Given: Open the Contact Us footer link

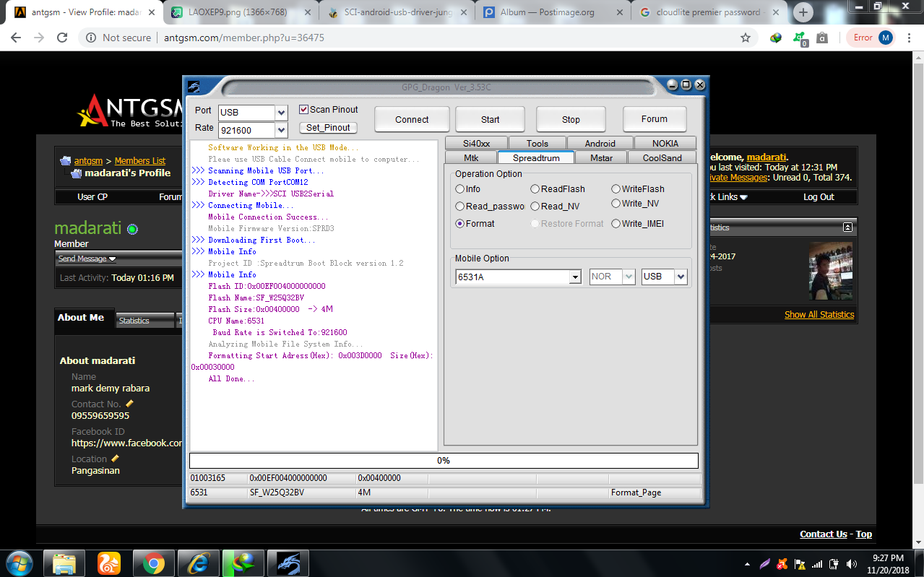Looking at the screenshot, I should point(824,534).
